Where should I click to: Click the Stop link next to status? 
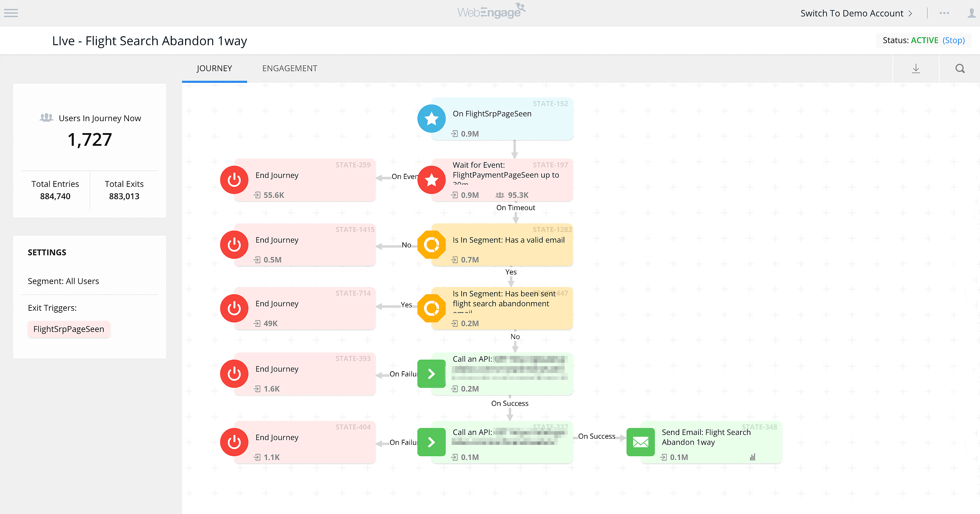click(x=953, y=40)
